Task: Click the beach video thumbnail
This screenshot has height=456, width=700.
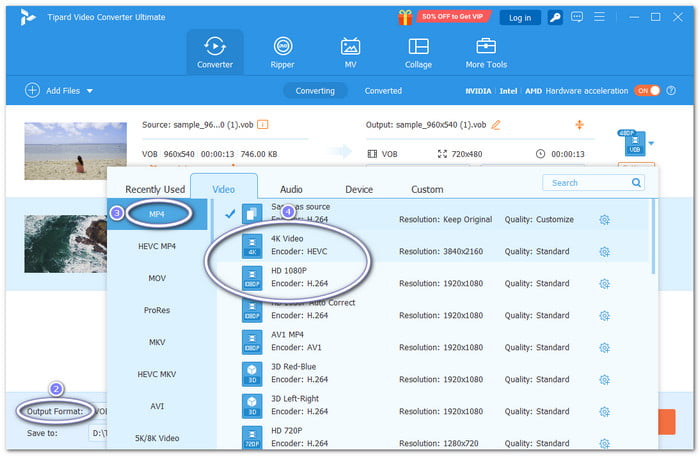Action: tap(75, 151)
